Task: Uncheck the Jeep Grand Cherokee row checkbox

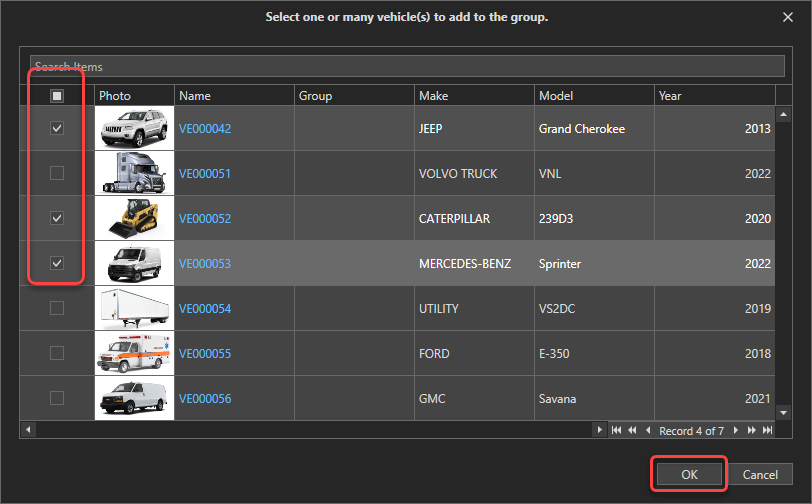Action: tap(57, 129)
